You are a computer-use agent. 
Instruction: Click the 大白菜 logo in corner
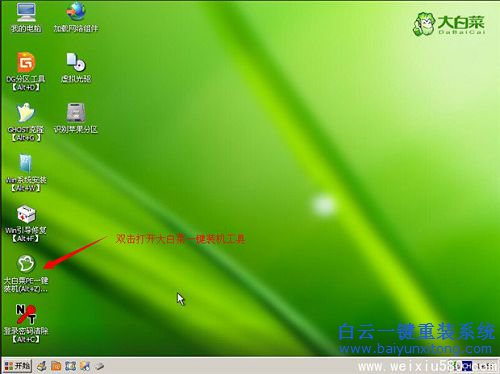(x=449, y=24)
